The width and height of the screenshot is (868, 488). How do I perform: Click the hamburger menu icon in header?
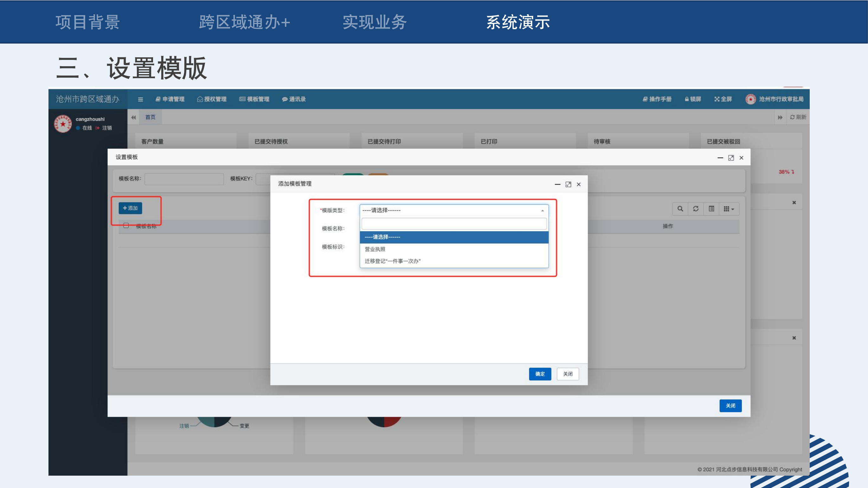click(x=141, y=99)
